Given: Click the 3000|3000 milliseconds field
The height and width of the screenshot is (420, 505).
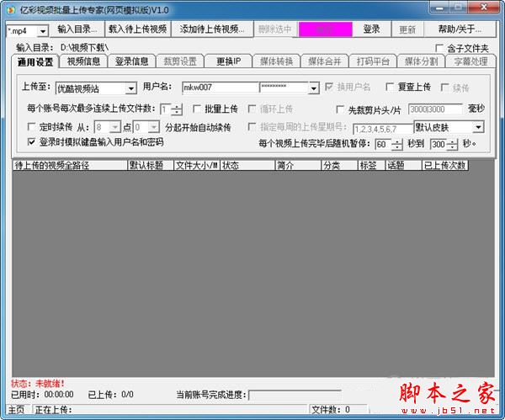Looking at the screenshot, I should pyautogui.click(x=435, y=109).
